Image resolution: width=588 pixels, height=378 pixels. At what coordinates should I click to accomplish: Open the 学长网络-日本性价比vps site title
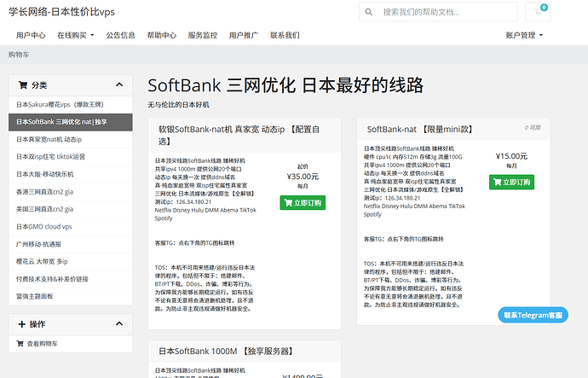tap(61, 12)
